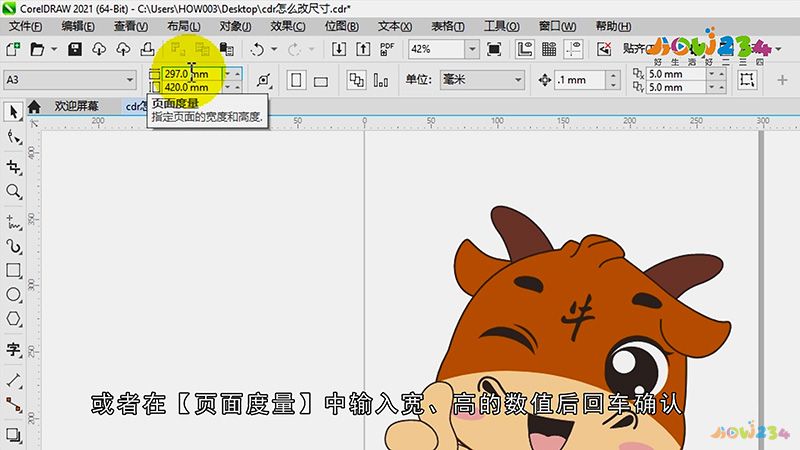Select the Artistic Media tool

tap(13, 246)
